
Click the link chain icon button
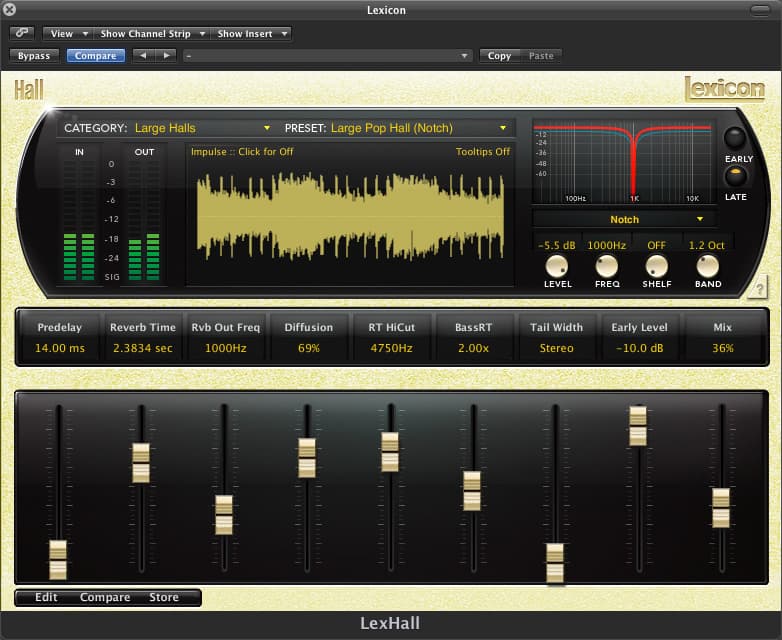pyautogui.click(x=22, y=33)
